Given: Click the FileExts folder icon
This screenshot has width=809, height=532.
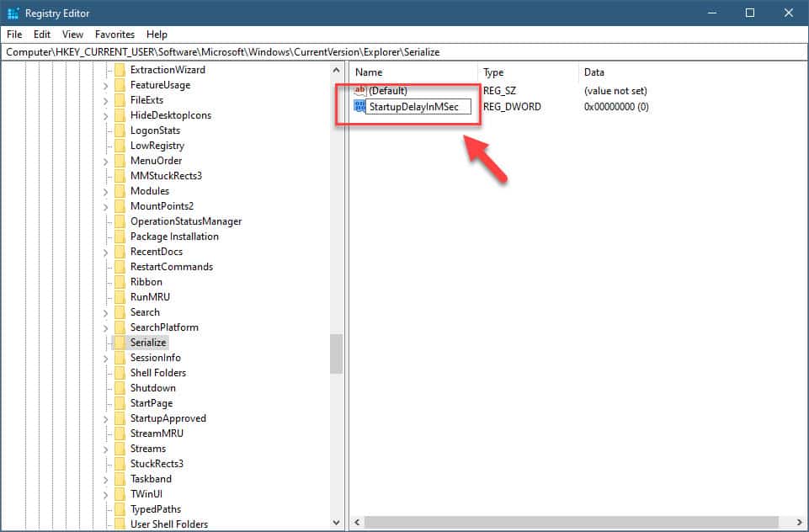Looking at the screenshot, I should [x=120, y=100].
